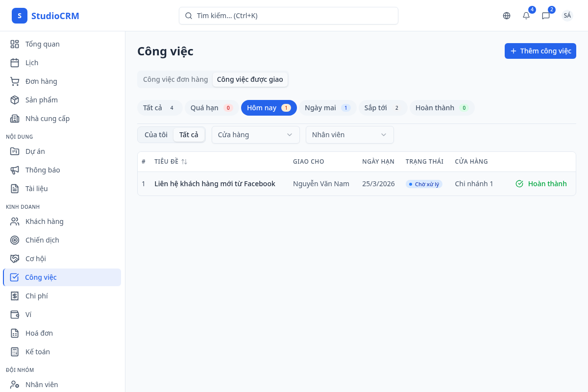Click the StudioCRM logo icon

point(20,16)
